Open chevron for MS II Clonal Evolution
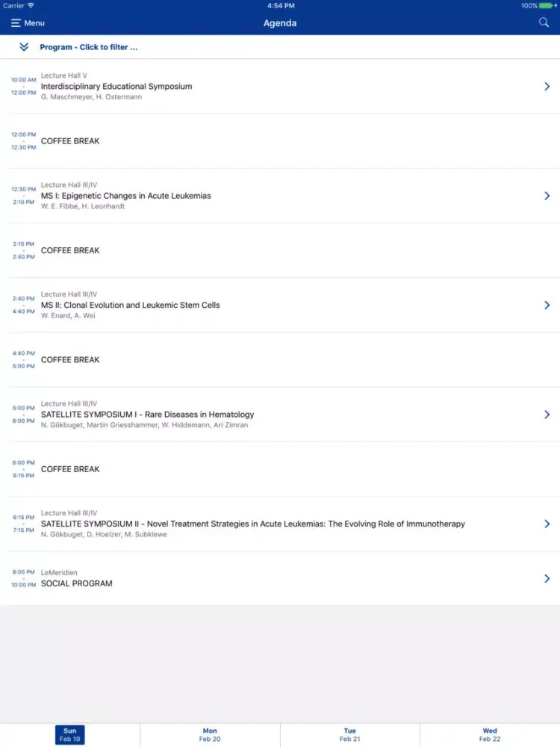 click(547, 305)
